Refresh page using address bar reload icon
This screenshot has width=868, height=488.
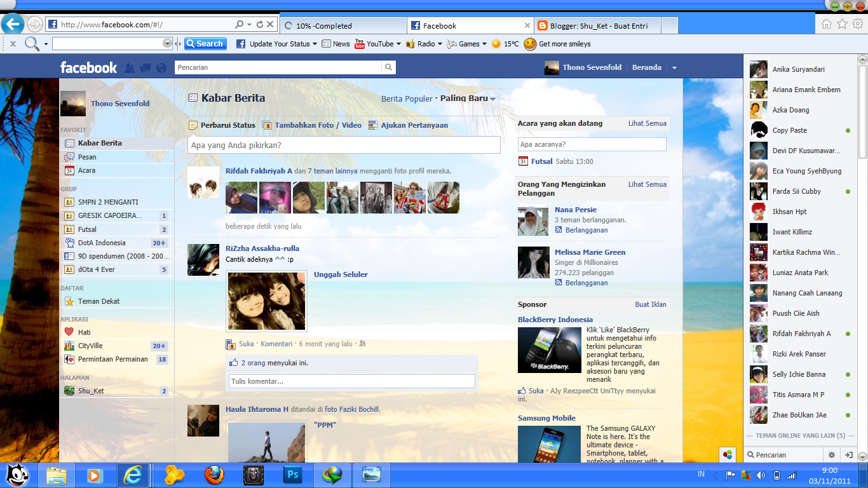[x=259, y=25]
